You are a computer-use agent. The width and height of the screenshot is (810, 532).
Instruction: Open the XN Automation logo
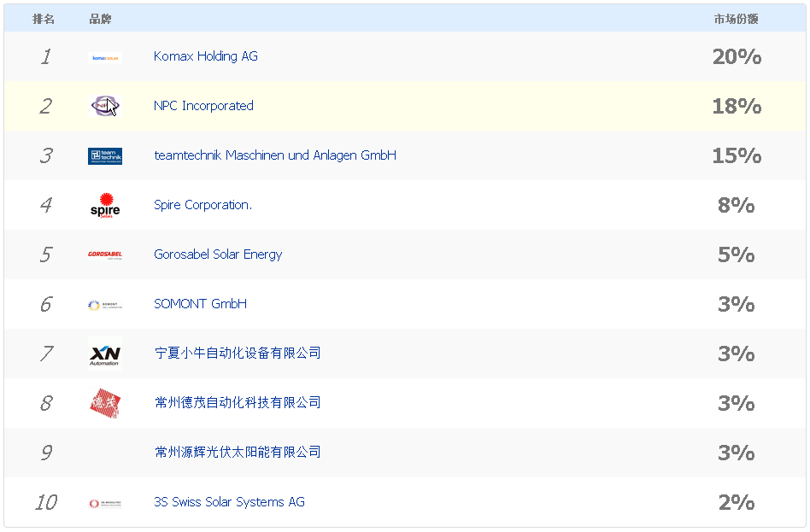[104, 354]
